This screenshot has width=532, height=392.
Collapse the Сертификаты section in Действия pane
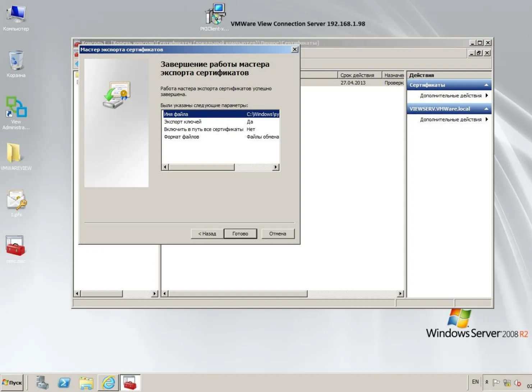click(486, 85)
